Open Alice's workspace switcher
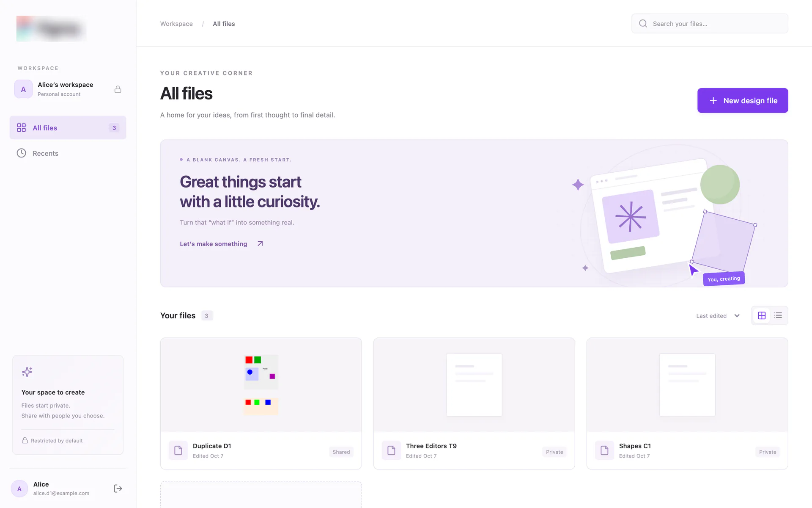Image resolution: width=812 pixels, height=508 pixels. coord(68,89)
